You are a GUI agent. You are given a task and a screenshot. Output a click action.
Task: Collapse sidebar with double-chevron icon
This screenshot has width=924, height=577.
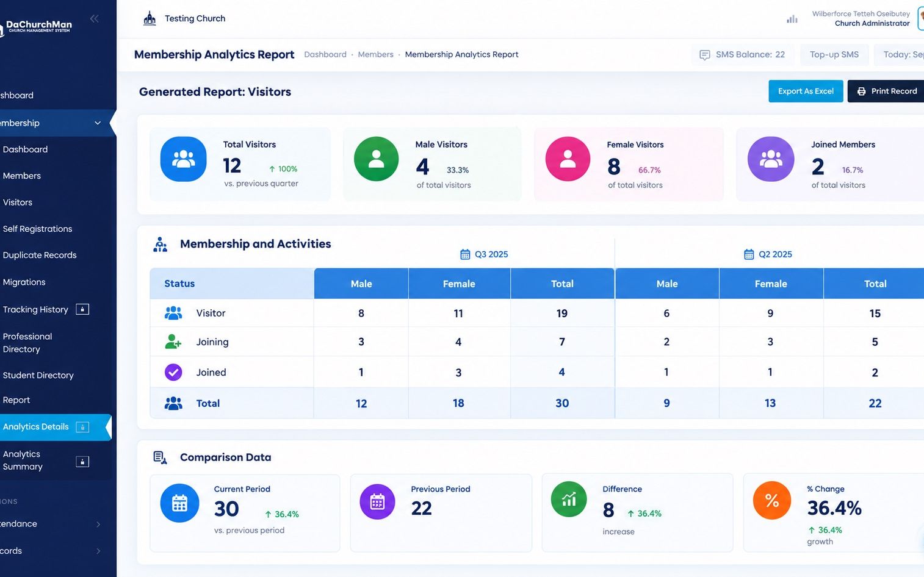click(95, 18)
